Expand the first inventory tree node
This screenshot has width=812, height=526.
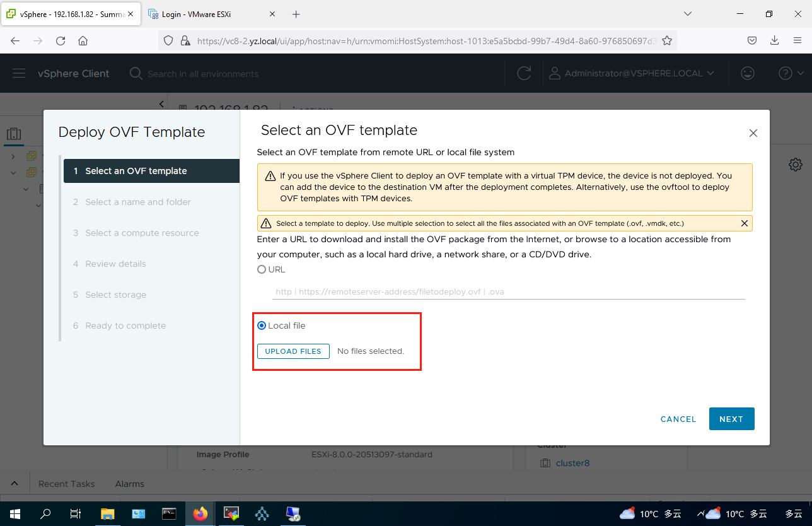pos(14,156)
